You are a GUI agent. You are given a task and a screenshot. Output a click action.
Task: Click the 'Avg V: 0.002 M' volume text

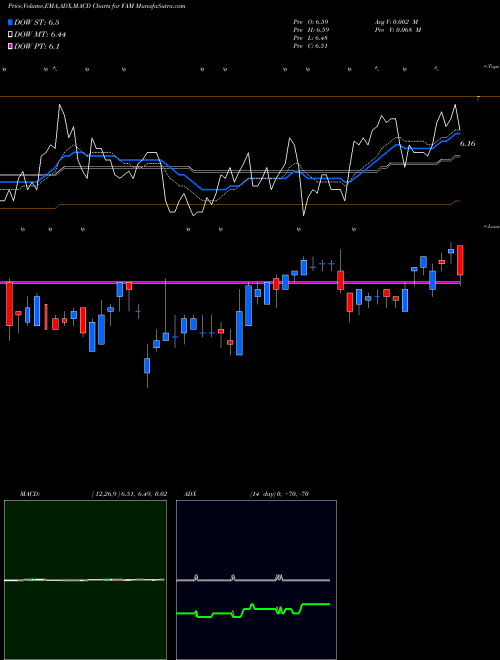coord(396,22)
